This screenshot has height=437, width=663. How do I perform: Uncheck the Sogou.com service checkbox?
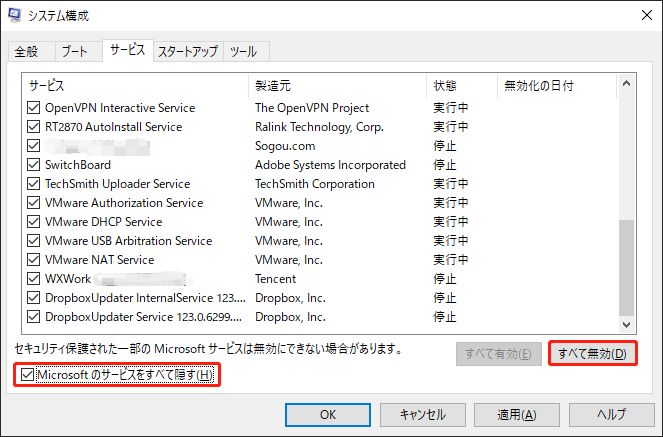pyautogui.click(x=33, y=146)
